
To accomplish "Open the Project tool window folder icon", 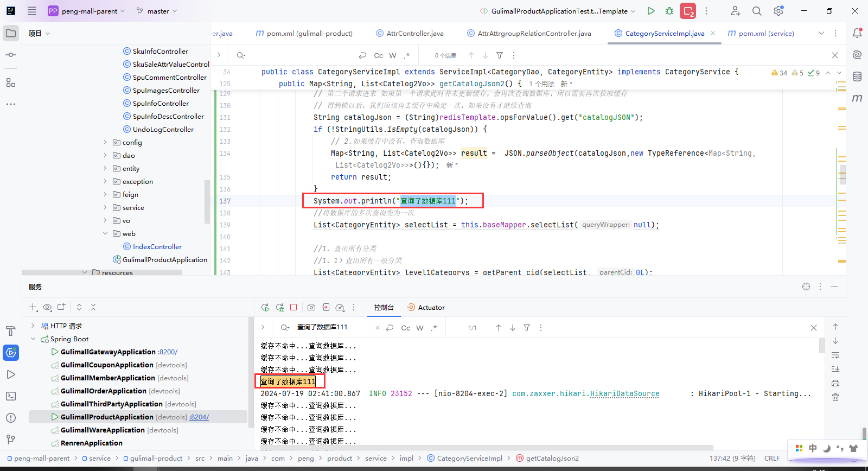I will pos(11,33).
